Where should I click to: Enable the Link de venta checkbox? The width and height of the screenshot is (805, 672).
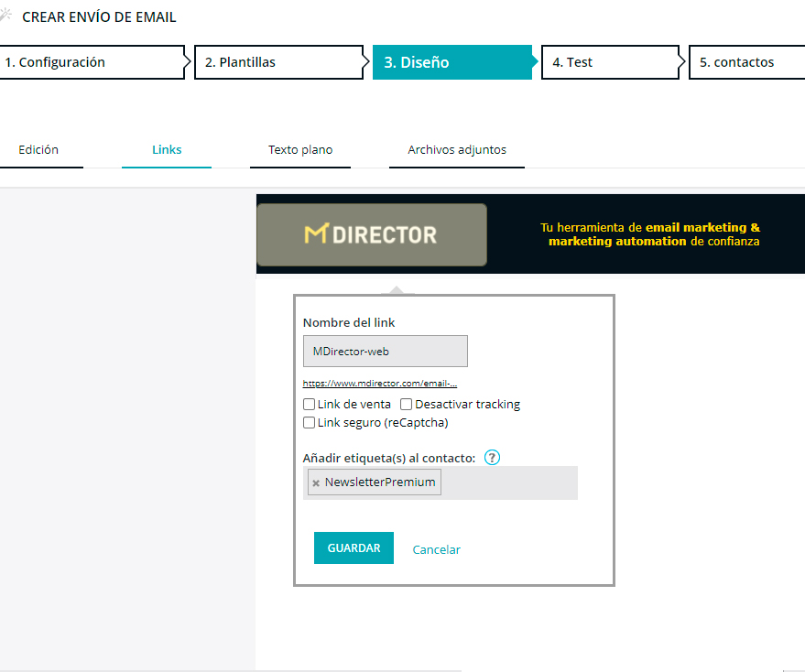click(309, 405)
